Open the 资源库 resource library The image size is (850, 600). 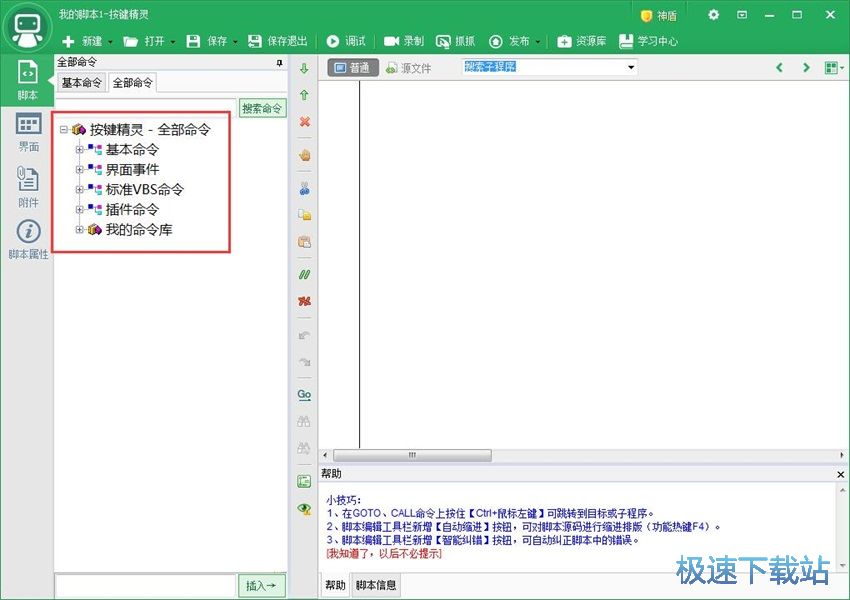click(582, 41)
